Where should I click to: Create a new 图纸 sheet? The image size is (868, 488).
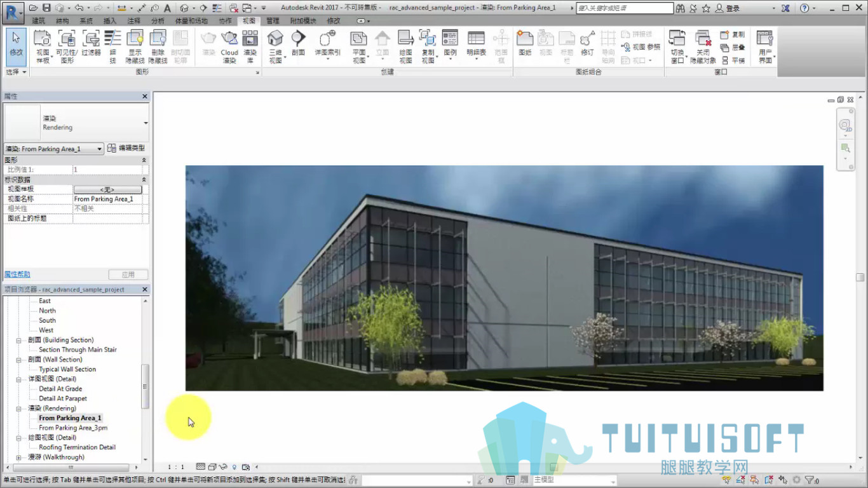coord(525,43)
